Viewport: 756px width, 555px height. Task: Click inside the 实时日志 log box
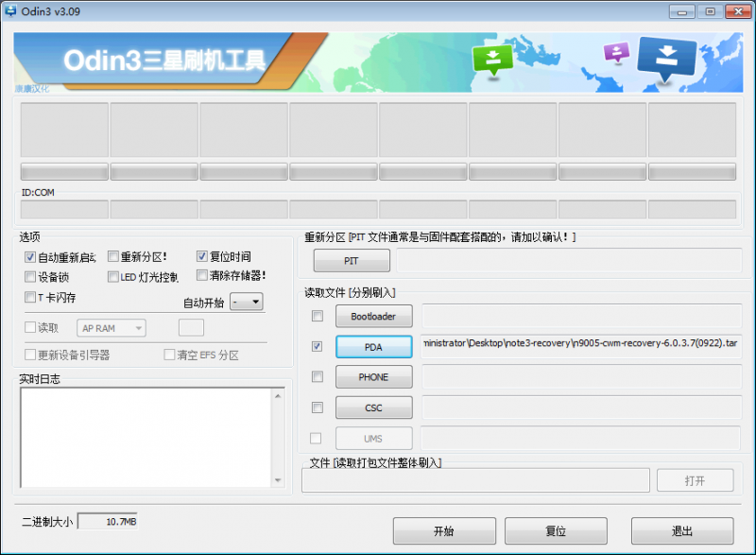(146, 438)
